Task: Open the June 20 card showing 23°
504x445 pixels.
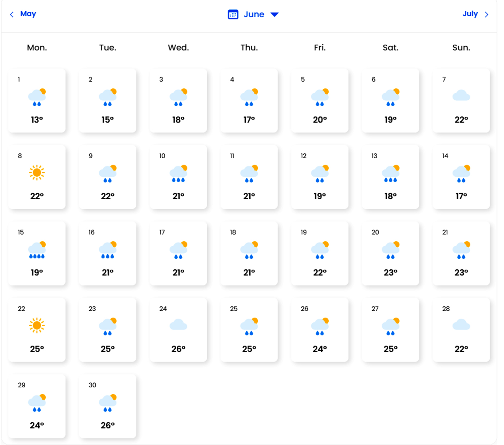Action: 391,253
